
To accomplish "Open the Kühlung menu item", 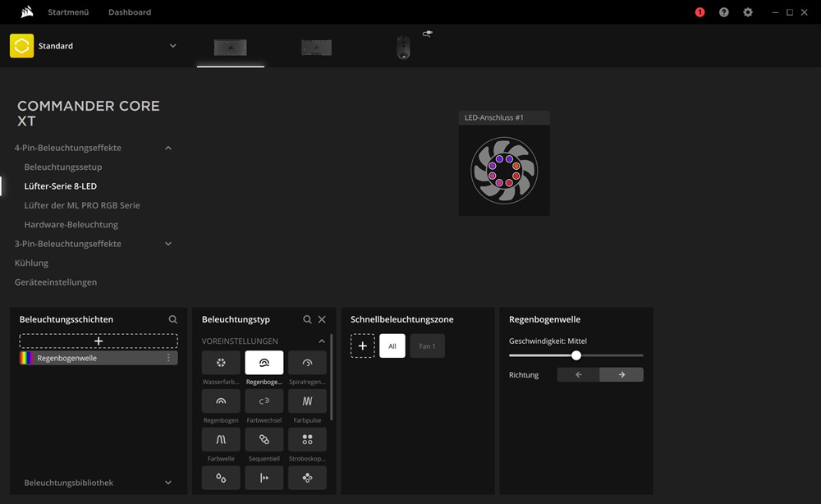I will tap(31, 263).
